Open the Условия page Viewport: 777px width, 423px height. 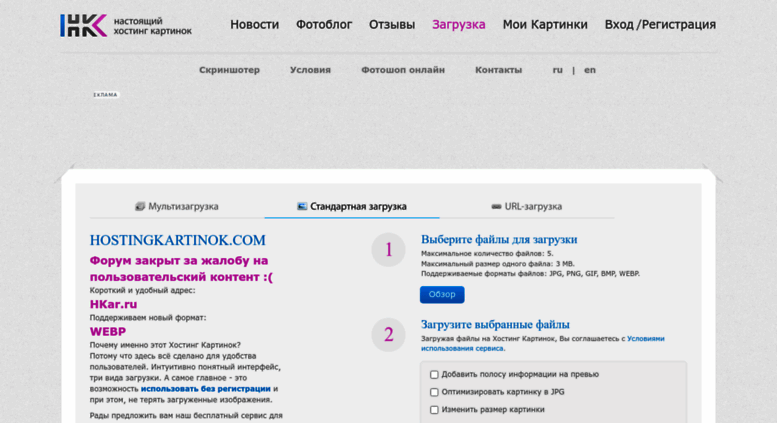(x=310, y=70)
